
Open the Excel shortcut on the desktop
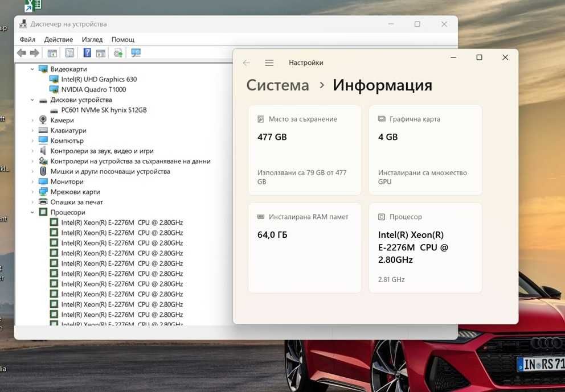[33, 5]
